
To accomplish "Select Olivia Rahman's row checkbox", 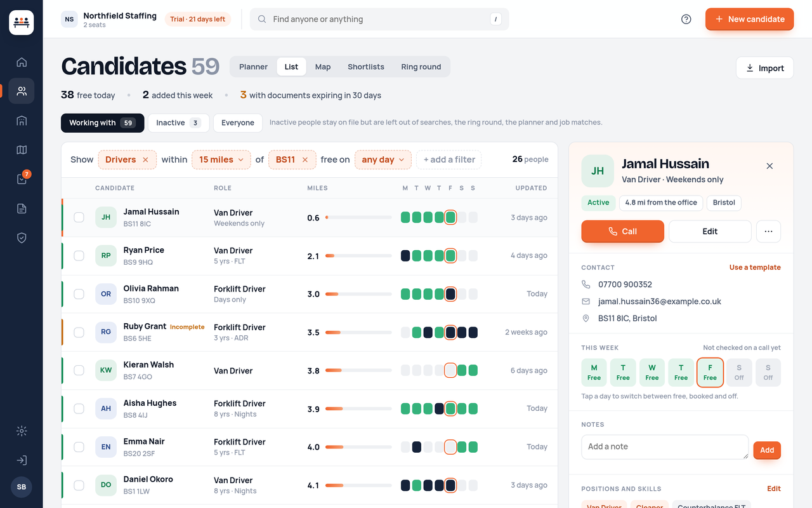I will click(x=79, y=294).
